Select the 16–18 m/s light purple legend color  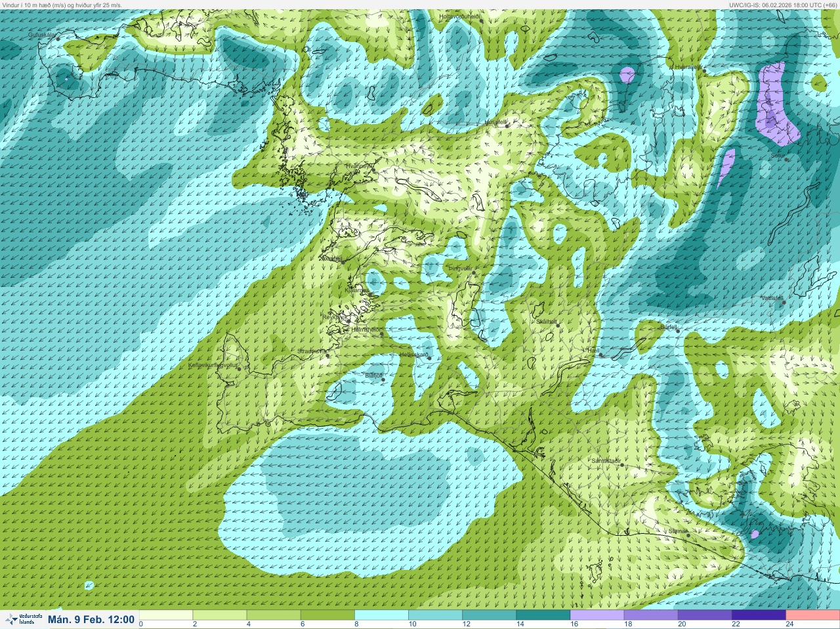pos(597,615)
